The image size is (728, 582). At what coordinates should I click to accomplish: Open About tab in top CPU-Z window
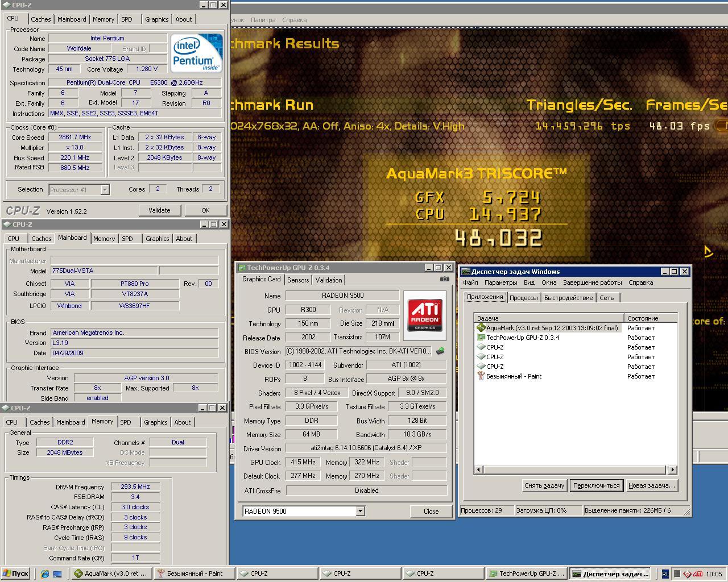[x=183, y=19]
